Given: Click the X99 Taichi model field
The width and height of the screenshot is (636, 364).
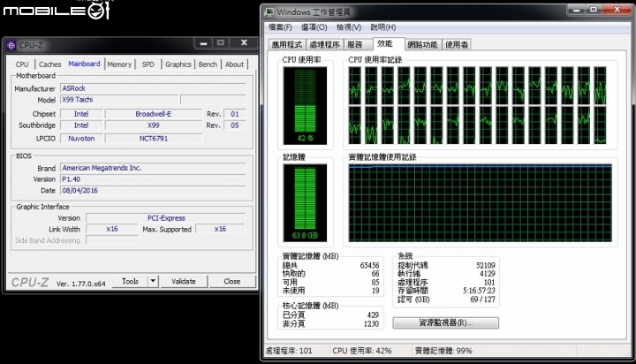Looking at the screenshot, I should (119, 100).
